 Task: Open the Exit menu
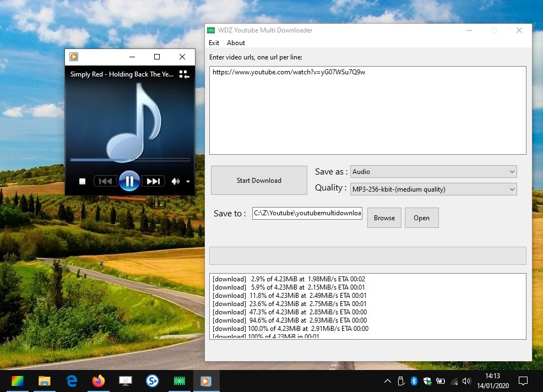pos(214,42)
